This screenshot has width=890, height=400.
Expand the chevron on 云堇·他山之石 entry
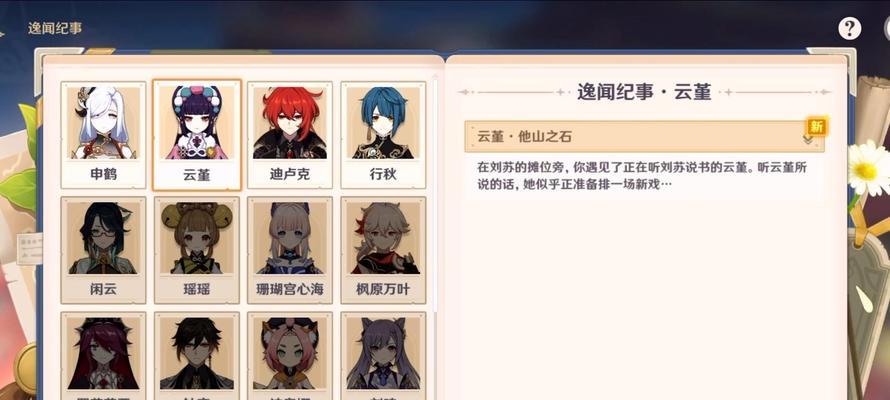tap(808, 139)
